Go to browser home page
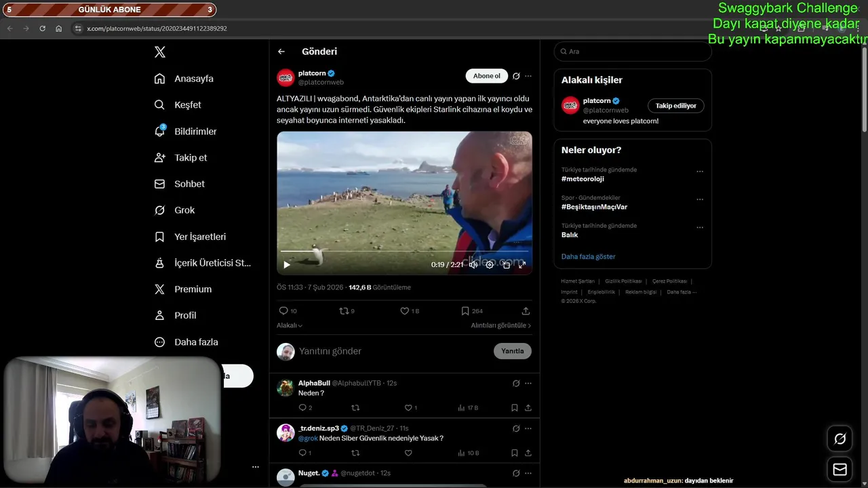 [59, 28]
